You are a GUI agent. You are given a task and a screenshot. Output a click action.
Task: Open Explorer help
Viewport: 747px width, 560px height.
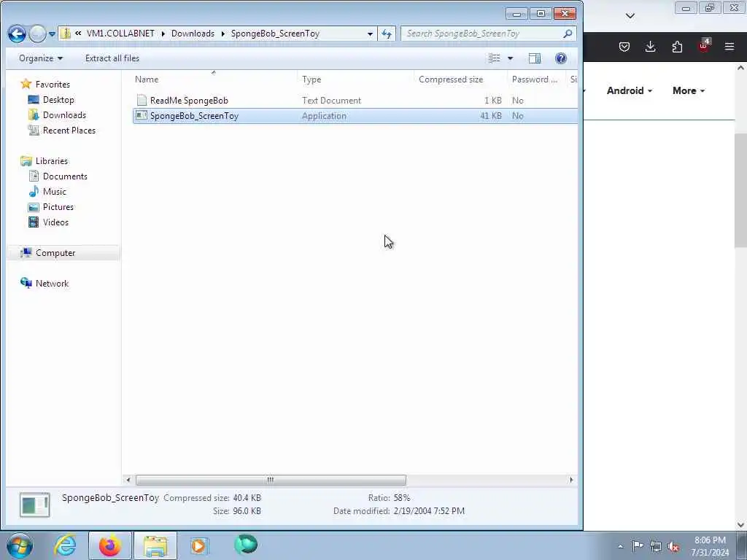coord(561,58)
